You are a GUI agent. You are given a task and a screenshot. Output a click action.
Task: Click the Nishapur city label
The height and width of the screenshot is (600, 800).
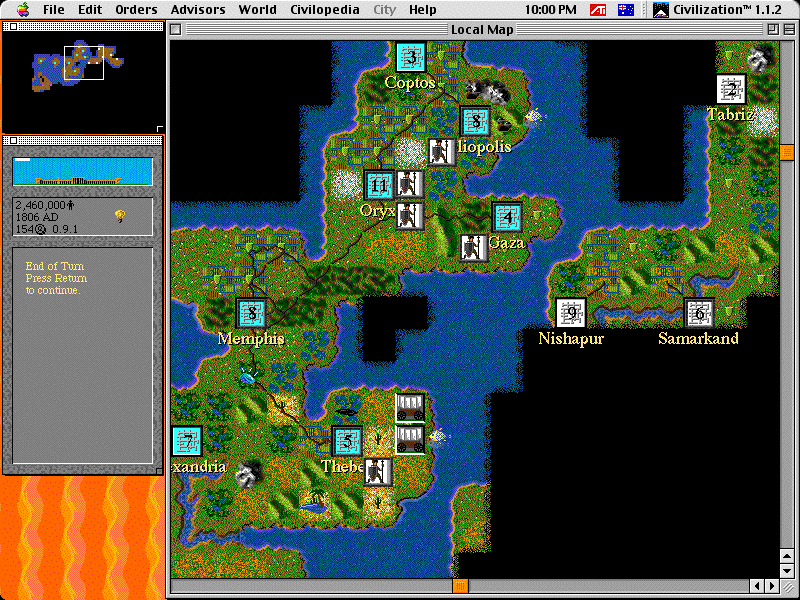point(571,338)
